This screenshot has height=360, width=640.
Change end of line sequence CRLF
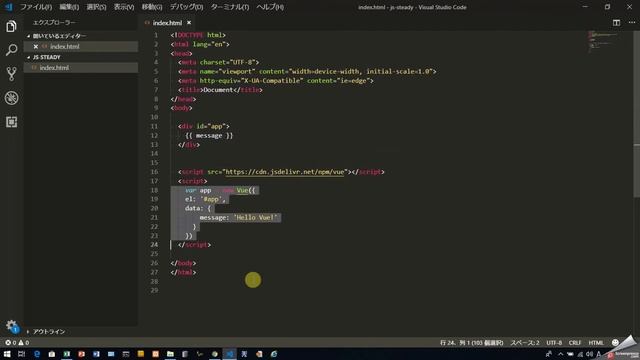coord(575,343)
